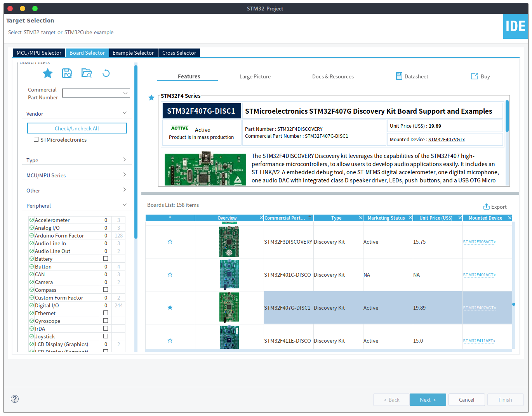Enable the Joystick peripheral checkbox
Image resolution: width=532 pixels, height=416 pixels.
106,336
